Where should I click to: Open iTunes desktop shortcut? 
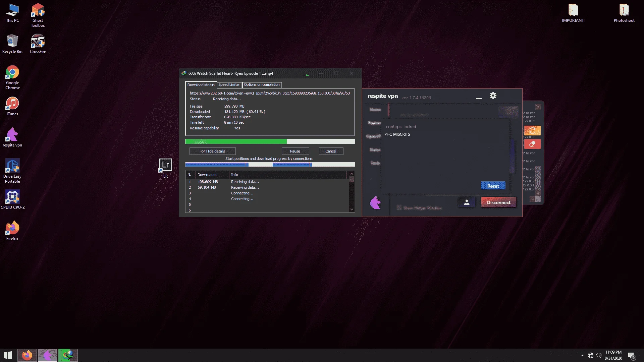(x=12, y=107)
